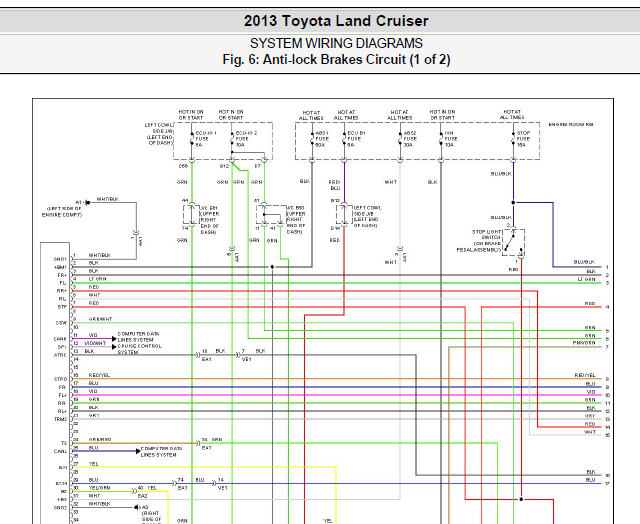640x524 pixels.
Task: Click the 'PNK/GRN' label at right edge
Action: click(x=584, y=343)
